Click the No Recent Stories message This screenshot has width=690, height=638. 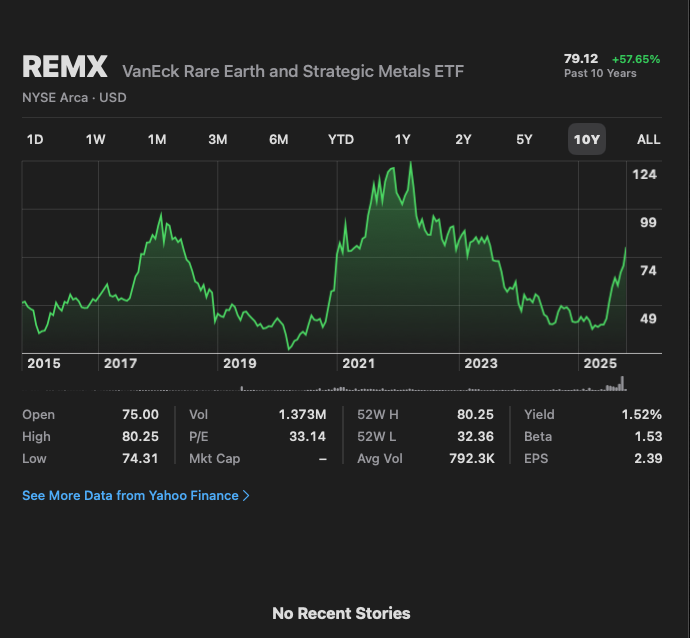tap(341, 613)
